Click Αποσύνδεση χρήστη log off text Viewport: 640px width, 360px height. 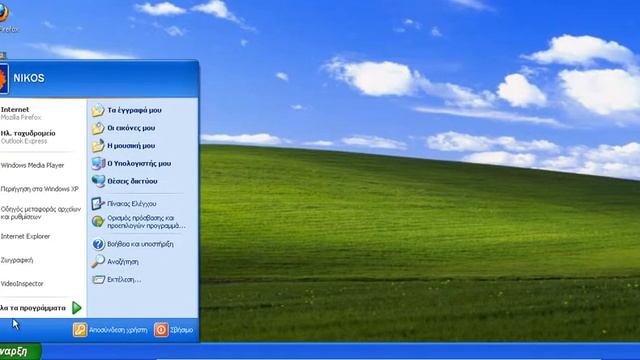[118, 330]
